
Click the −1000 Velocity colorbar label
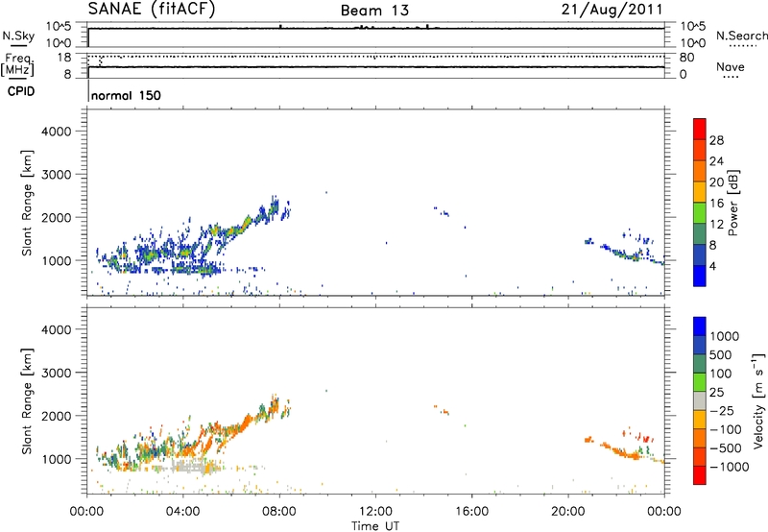[x=730, y=467]
